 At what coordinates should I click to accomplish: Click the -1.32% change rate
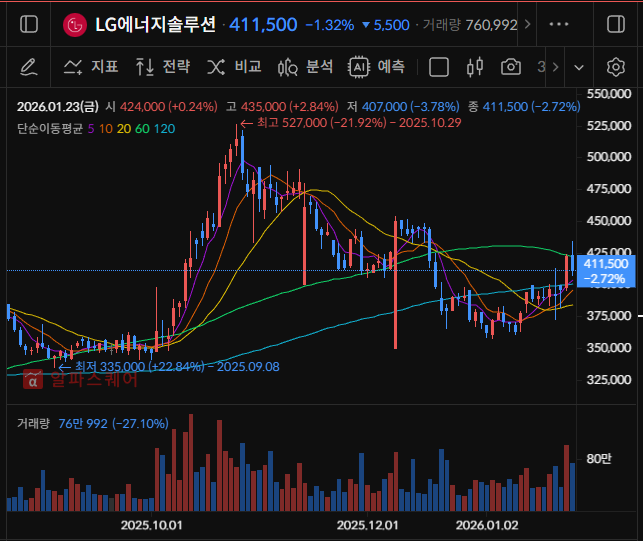[330, 25]
